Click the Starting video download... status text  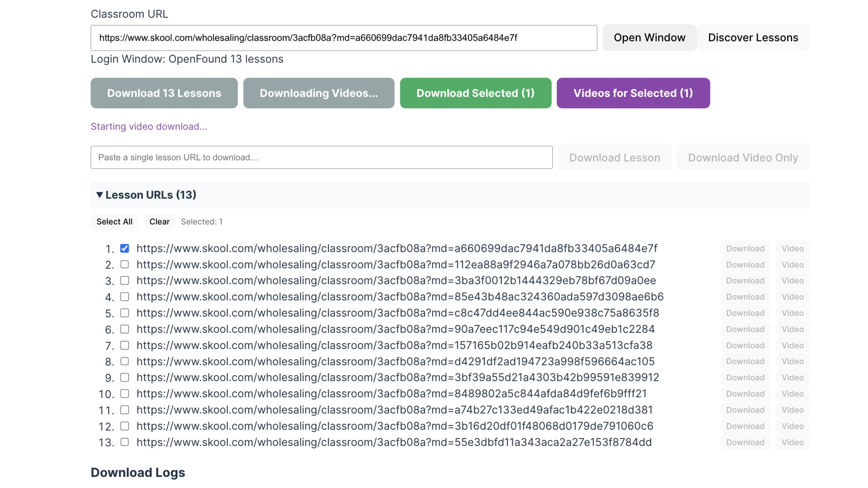pos(149,126)
